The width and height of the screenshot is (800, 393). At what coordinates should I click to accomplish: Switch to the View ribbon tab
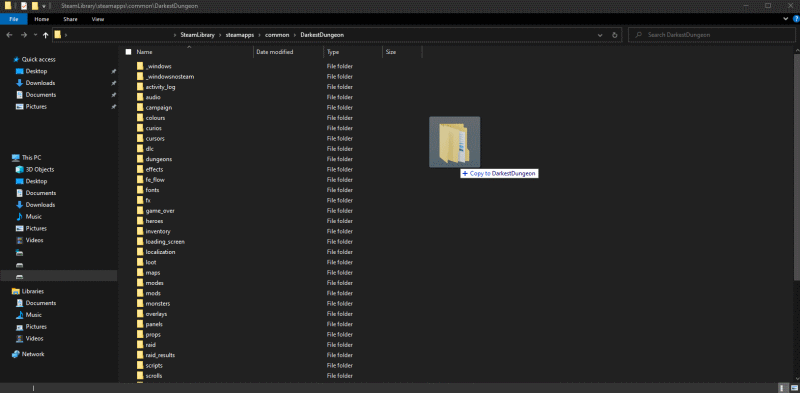pyautogui.click(x=98, y=19)
